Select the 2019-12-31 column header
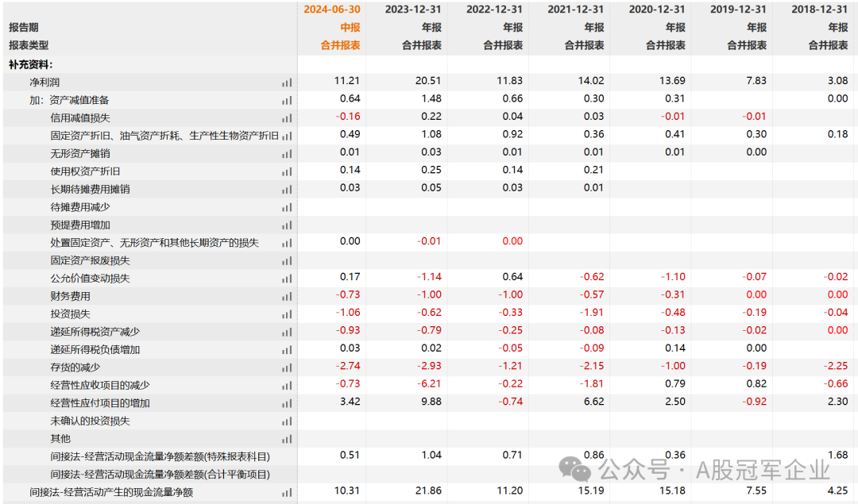858x504 pixels. pyautogui.click(x=738, y=10)
